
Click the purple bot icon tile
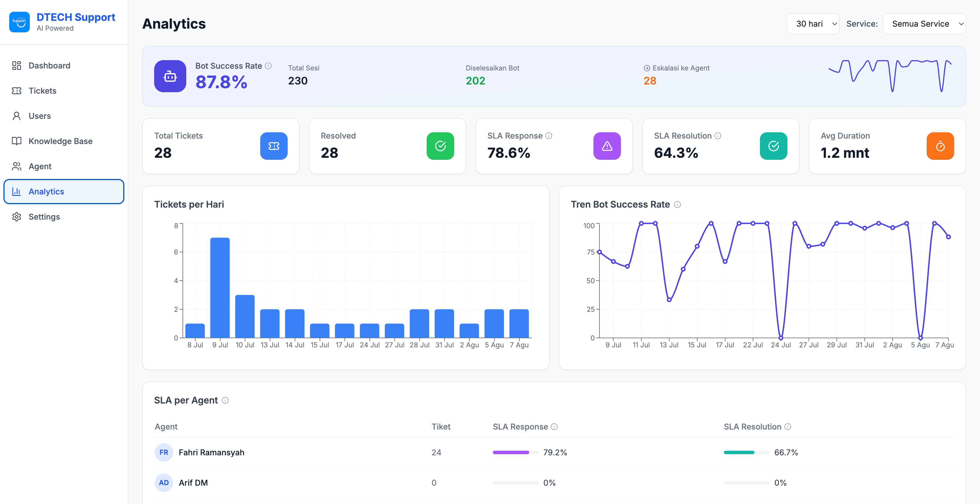[x=170, y=76]
